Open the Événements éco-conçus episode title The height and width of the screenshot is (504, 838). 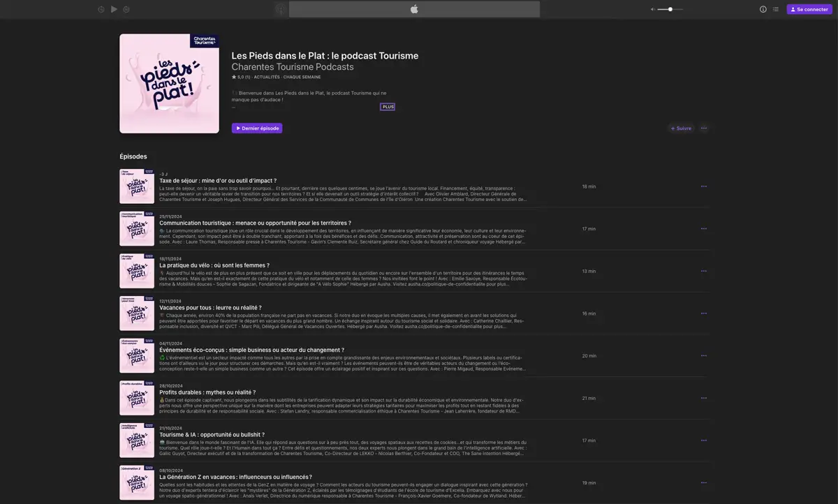251,350
